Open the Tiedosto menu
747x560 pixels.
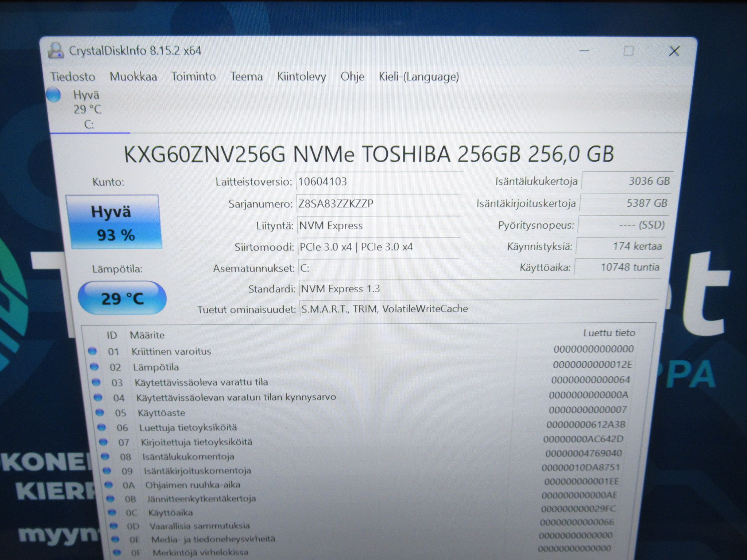(73, 77)
